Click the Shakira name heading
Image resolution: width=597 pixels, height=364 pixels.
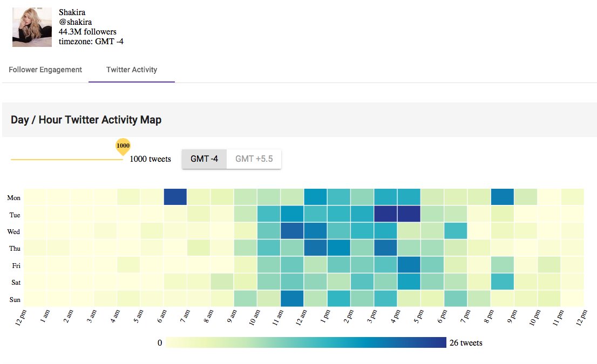(x=72, y=12)
